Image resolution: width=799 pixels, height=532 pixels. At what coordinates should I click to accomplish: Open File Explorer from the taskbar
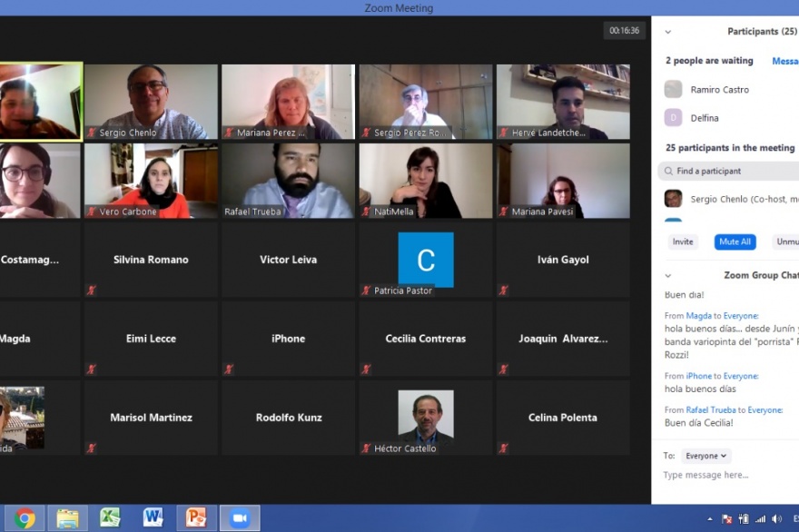pos(67,518)
